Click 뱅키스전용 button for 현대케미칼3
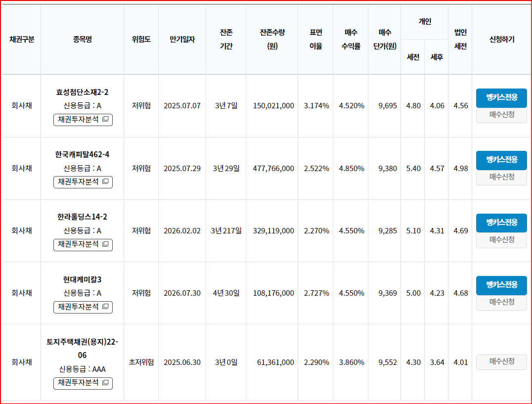The height and width of the screenshot is (404, 532). (501, 285)
